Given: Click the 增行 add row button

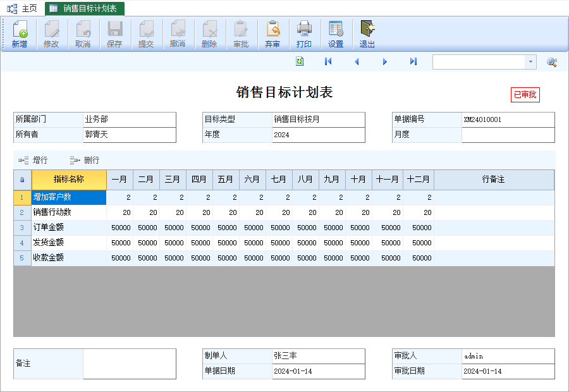Looking at the screenshot, I should (x=33, y=160).
